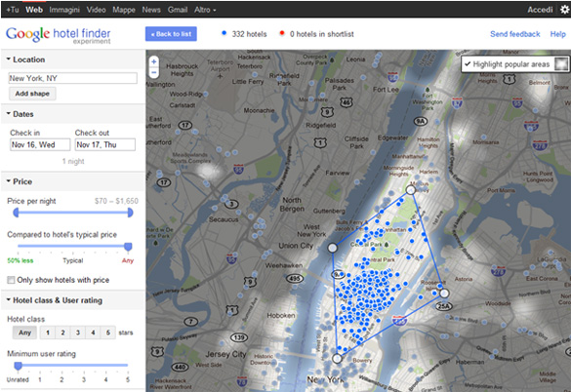
Task: Open Video in the top bar
Action: coord(96,10)
